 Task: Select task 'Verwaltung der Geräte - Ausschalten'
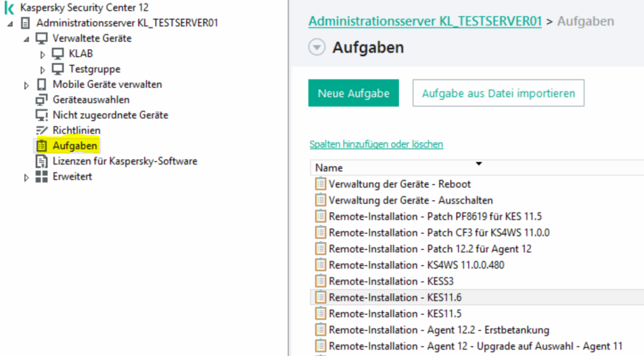pos(411,200)
